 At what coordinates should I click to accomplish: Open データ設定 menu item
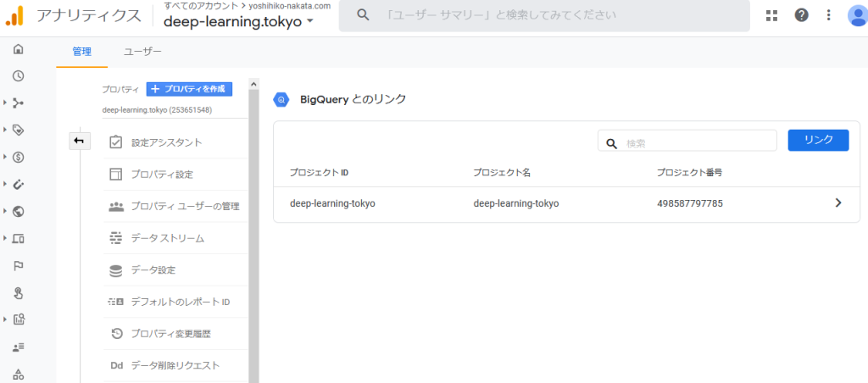pos(175,270)
